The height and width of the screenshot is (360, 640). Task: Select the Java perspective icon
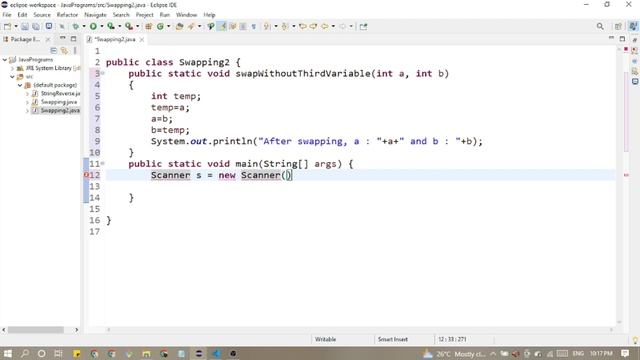[633, 27]
